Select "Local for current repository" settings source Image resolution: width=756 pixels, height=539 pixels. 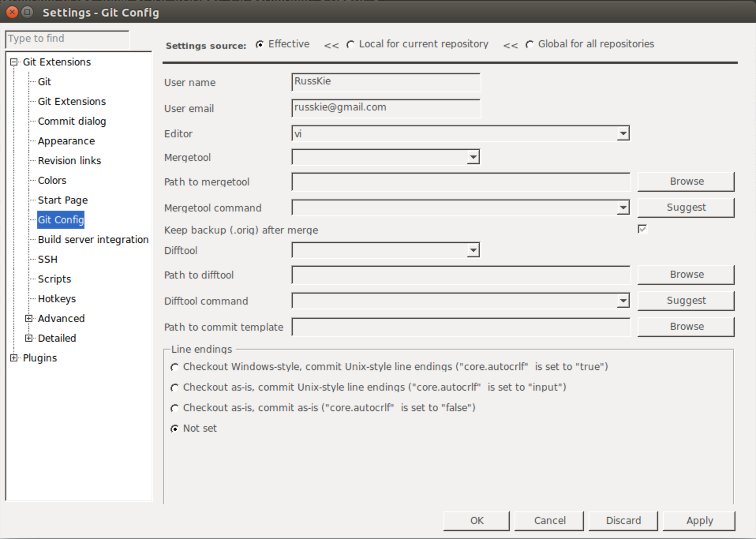(350, 45)
